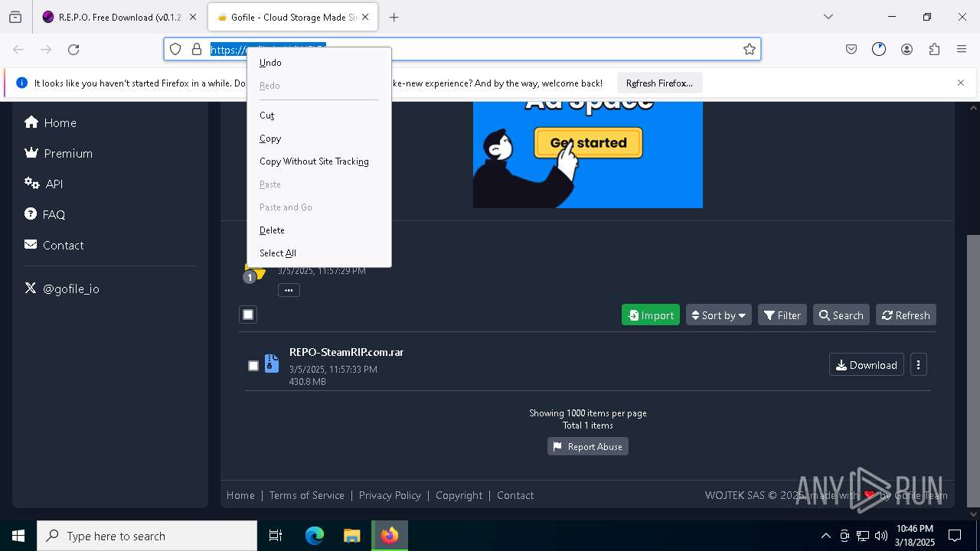Click the browser back arrow
980x551 pixels.
(x=18, y=50)
